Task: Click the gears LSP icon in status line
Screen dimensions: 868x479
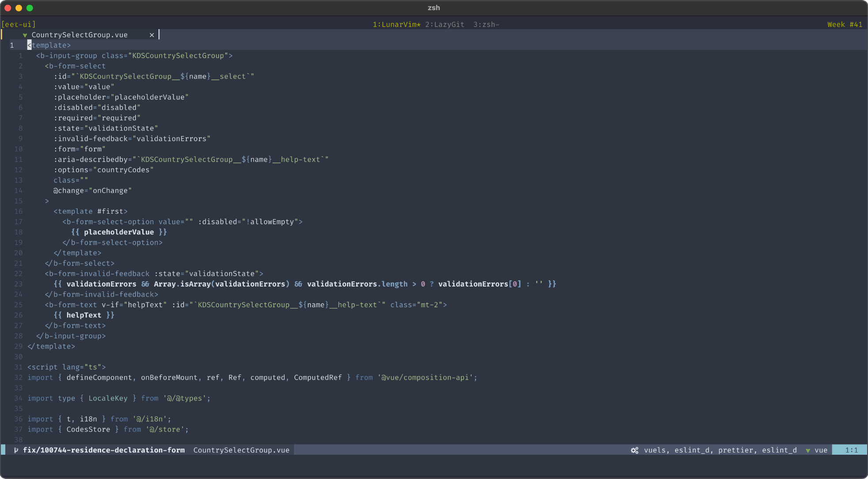Action: [x=634, y=450]
